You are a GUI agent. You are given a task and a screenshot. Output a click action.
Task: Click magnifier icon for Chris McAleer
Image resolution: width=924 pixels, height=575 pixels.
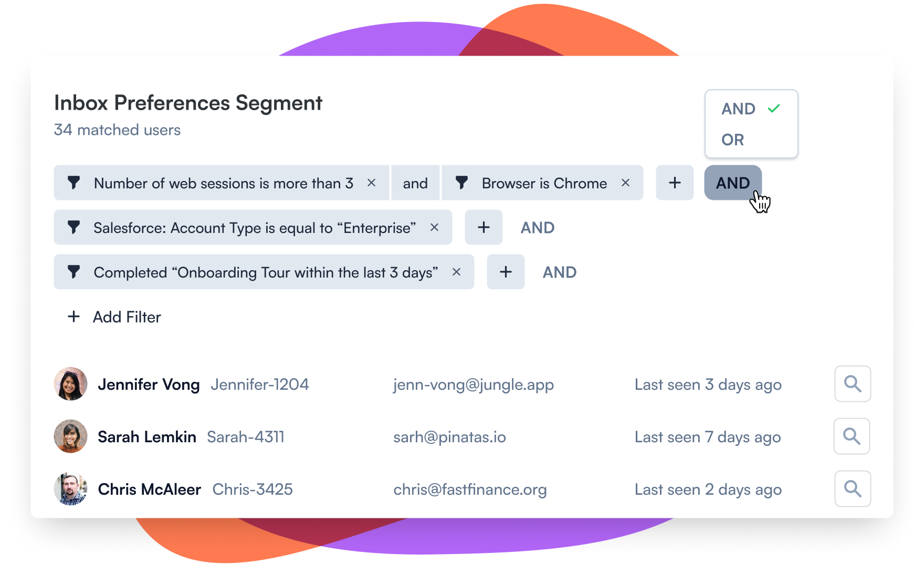point(853,489)
